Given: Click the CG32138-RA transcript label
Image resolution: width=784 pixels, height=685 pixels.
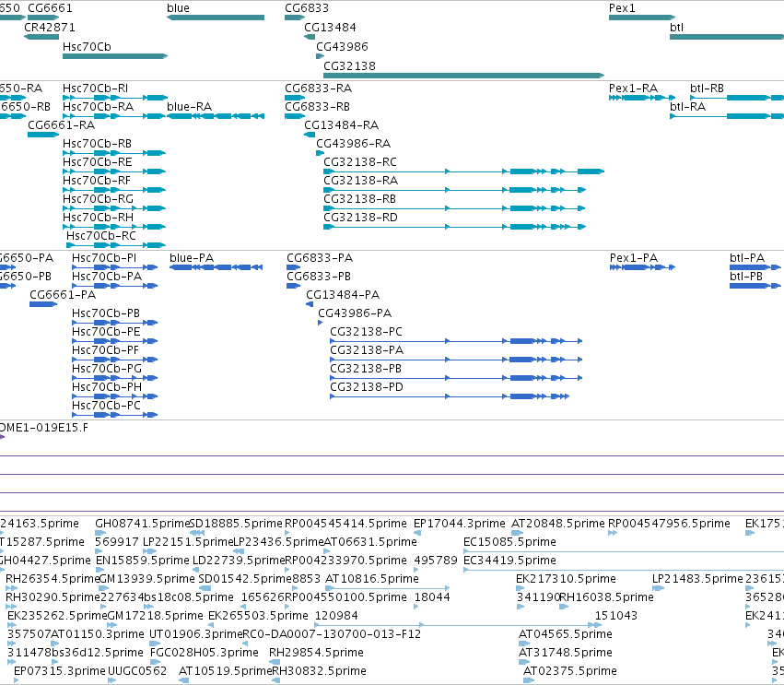Looking at the screenshot, I should point(361,181).
